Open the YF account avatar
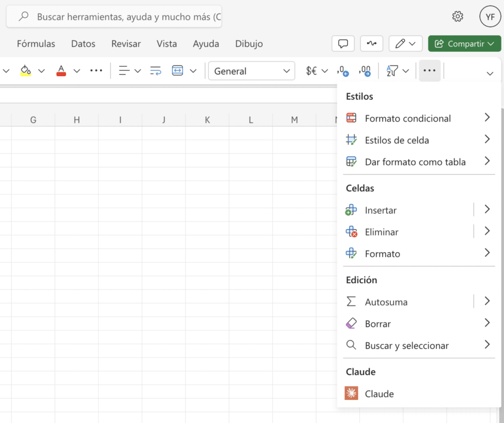Image resolution: width=504 pixels, height=423 pixels. click(490, 16)
